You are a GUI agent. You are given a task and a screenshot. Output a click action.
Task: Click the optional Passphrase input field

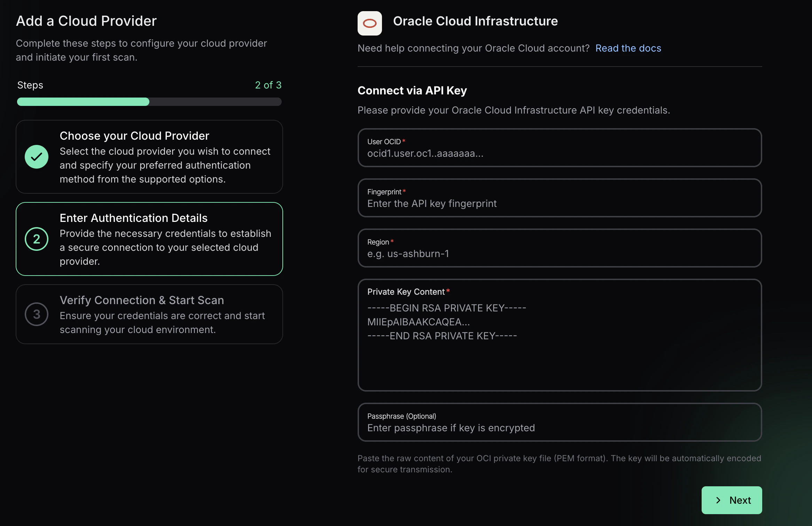[x=559, y=422]
